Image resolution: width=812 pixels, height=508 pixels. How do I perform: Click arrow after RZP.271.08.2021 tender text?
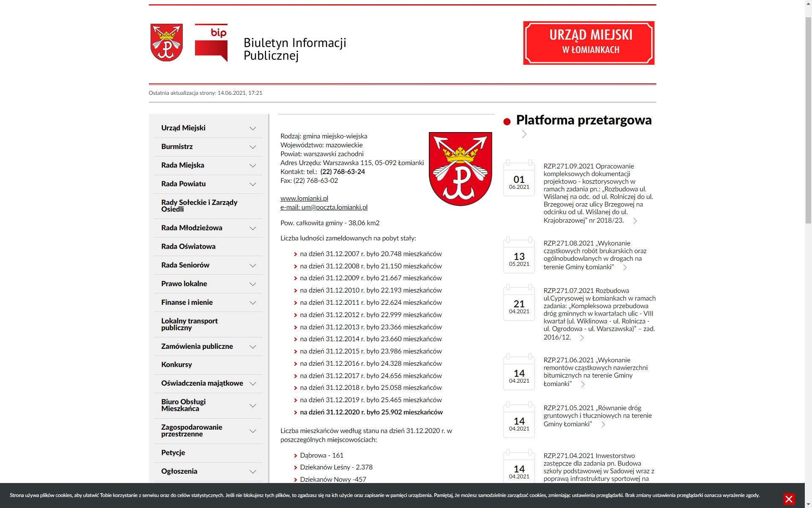click(x=625, y=268)
